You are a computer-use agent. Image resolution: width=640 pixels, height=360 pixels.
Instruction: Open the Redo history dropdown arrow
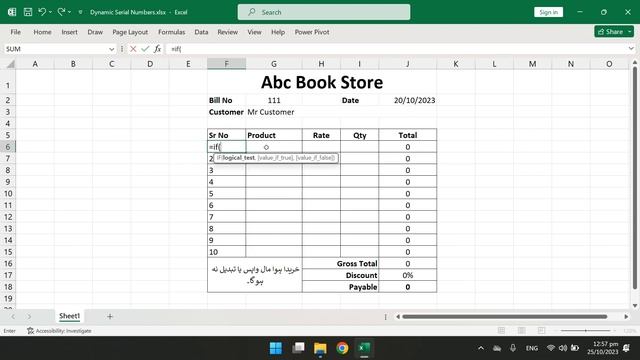coord(69,12)
